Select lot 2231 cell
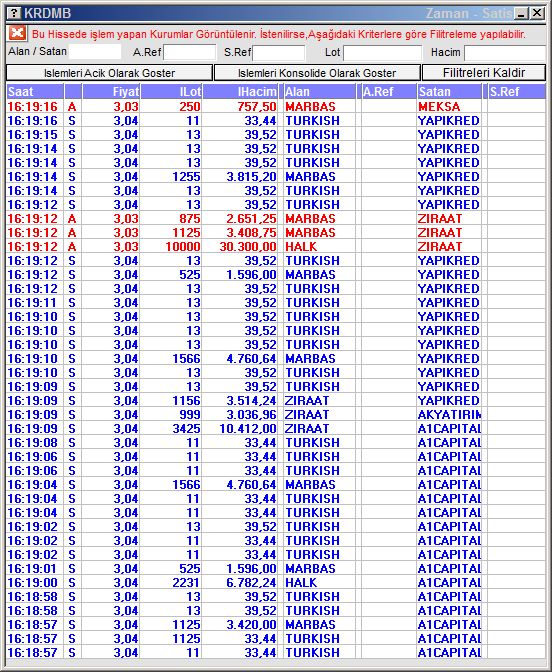Viewport: 552px width, 672px height. [x=171, y=582]
